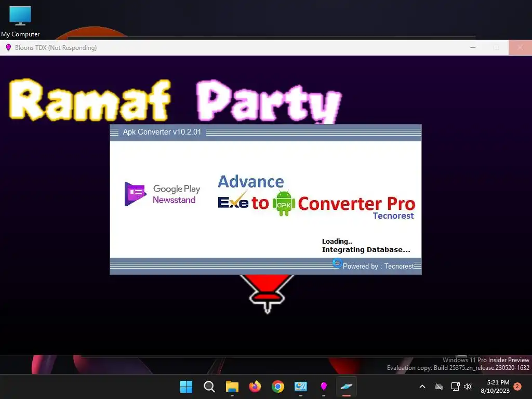Maximize the Bloons TDX window
The image size is (532, 399).
[496, 47]
